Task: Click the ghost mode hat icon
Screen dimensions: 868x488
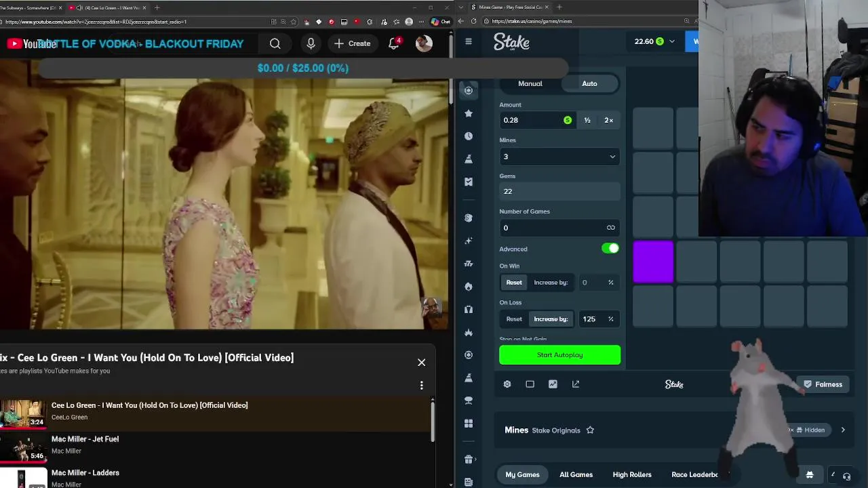Action: point(809,474)
